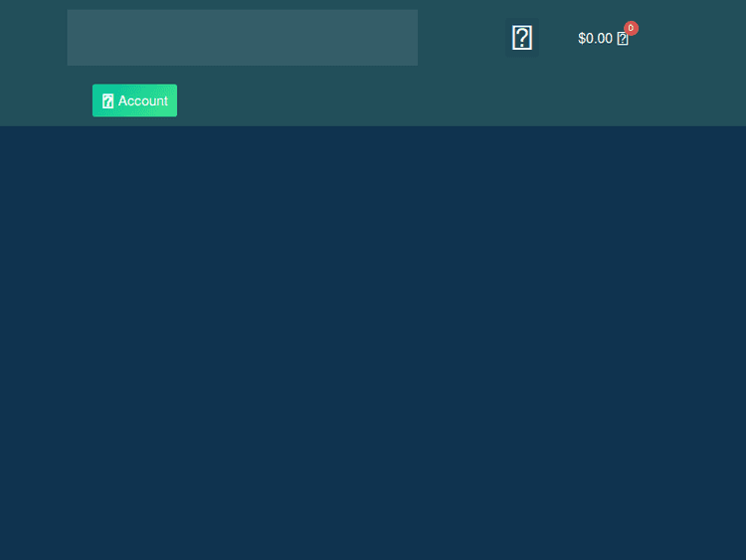Click the red badge showing 0

(631, 28)
